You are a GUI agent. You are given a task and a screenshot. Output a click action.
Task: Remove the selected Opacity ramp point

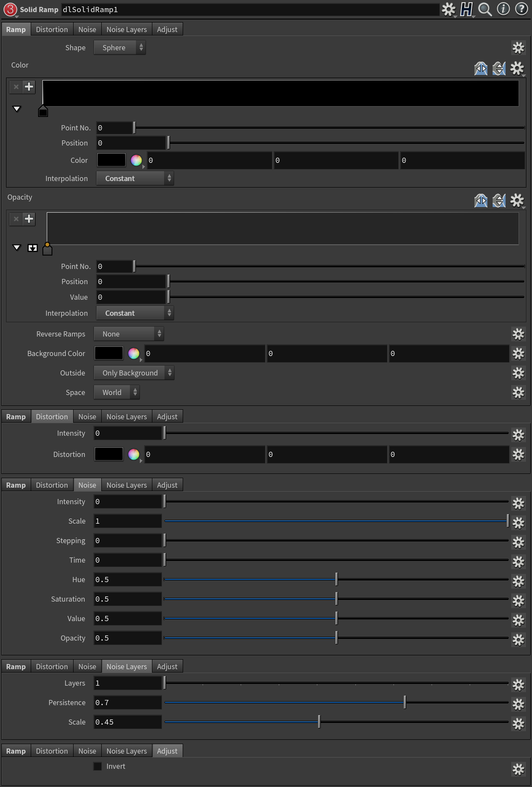pyautogui.click(x=16, y=219)
